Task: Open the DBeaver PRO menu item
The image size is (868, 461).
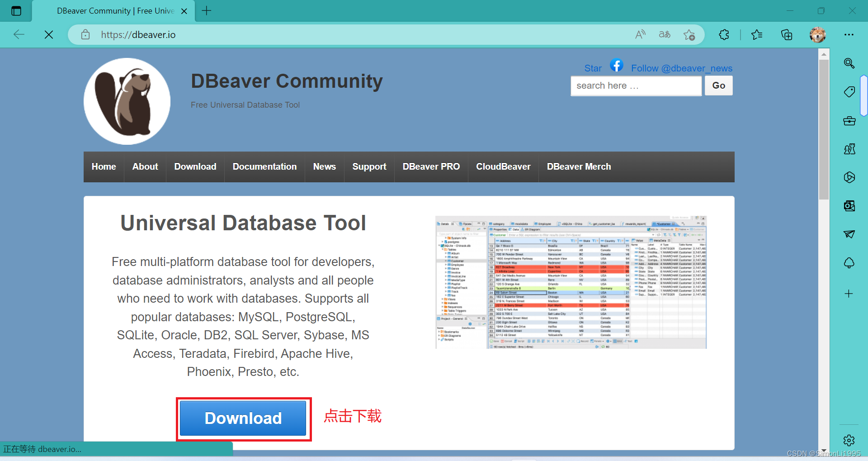Action: [x=431, y=167]
